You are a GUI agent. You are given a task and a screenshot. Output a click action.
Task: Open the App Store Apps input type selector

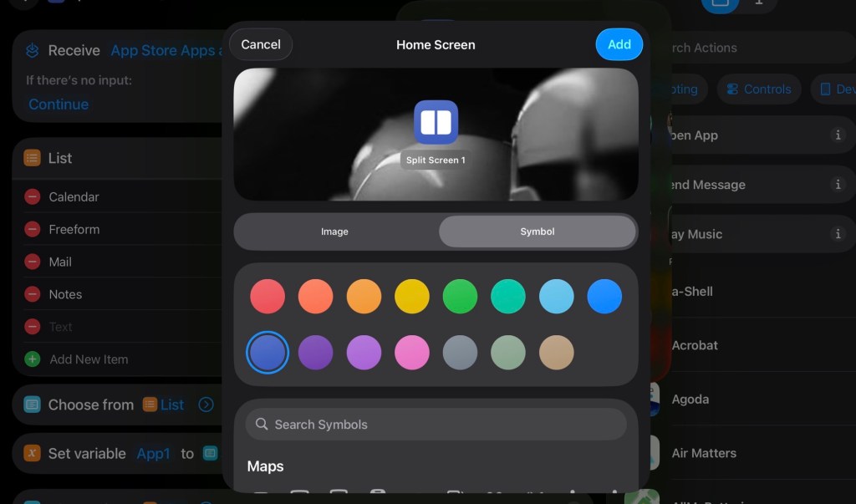pyautogui.click(x=166, y=51)
